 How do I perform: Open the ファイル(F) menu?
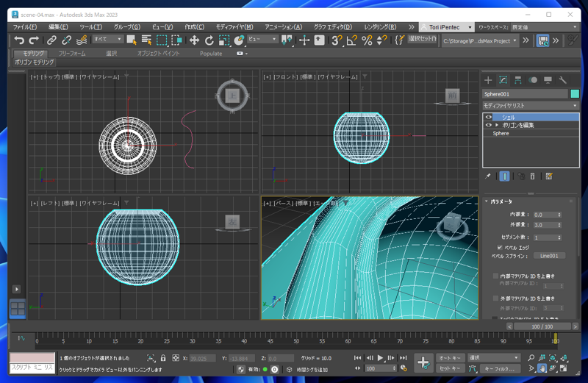tap(25, 27)
